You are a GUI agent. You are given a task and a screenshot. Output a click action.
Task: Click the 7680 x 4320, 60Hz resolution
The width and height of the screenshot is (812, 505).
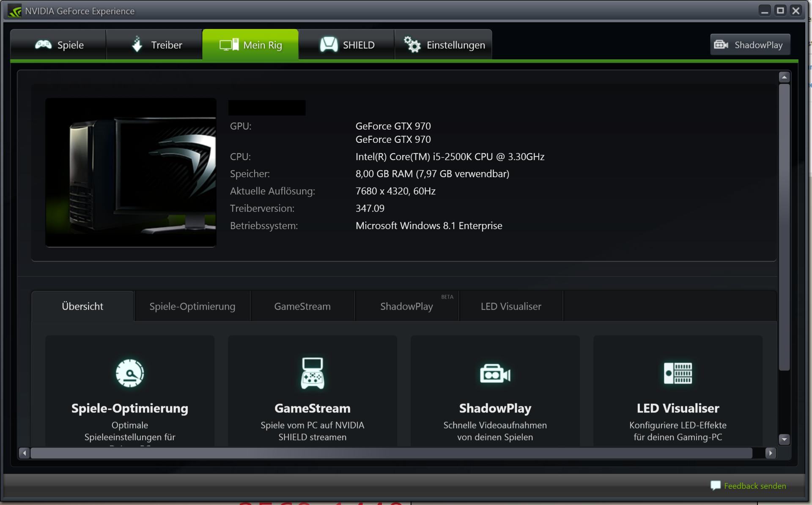click(x=395, y=191)
